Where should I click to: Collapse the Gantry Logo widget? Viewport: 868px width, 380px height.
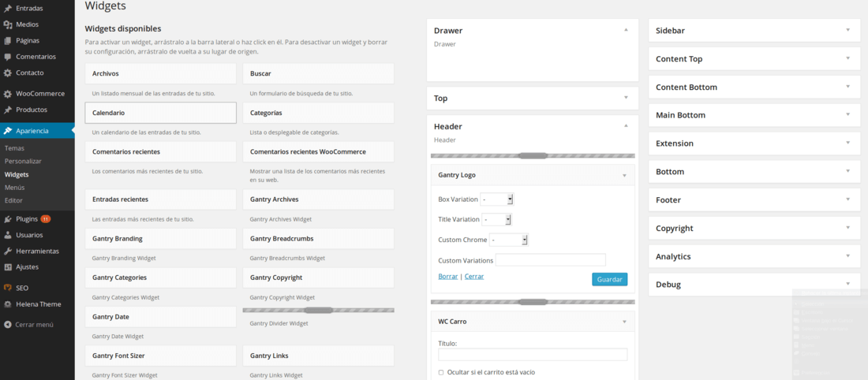[x=624, y=175]
